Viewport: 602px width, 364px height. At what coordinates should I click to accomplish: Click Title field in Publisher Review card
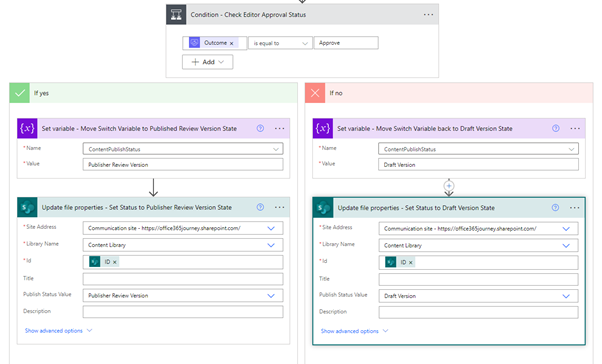[x=183, y=279]
